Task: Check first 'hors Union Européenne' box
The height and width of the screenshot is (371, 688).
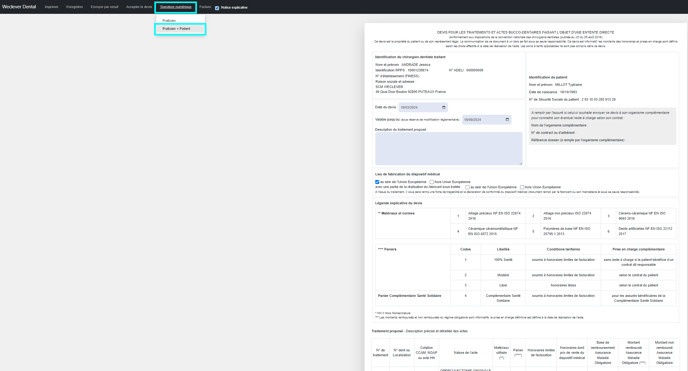Action: [432, 182]
